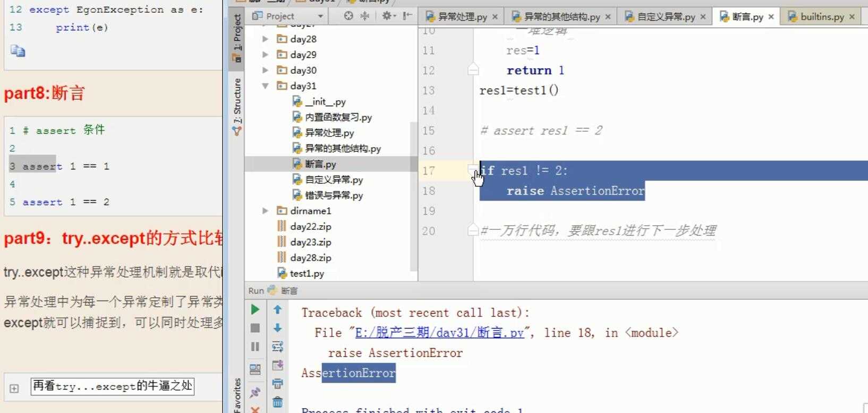This screenshot has height=413, width=868.
Task: Click the project tree vertical scrollbar
Action: [413, 196]
